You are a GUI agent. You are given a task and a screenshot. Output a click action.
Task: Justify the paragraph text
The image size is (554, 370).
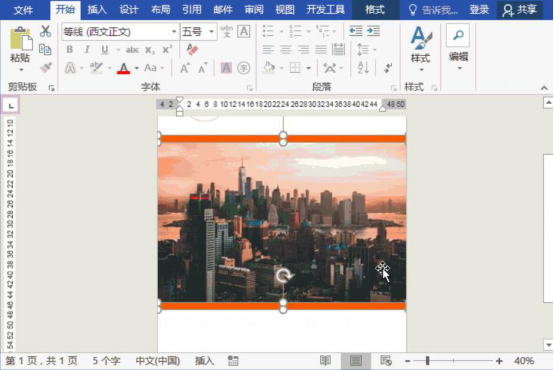pyautogui.click(x=320, y=49)
